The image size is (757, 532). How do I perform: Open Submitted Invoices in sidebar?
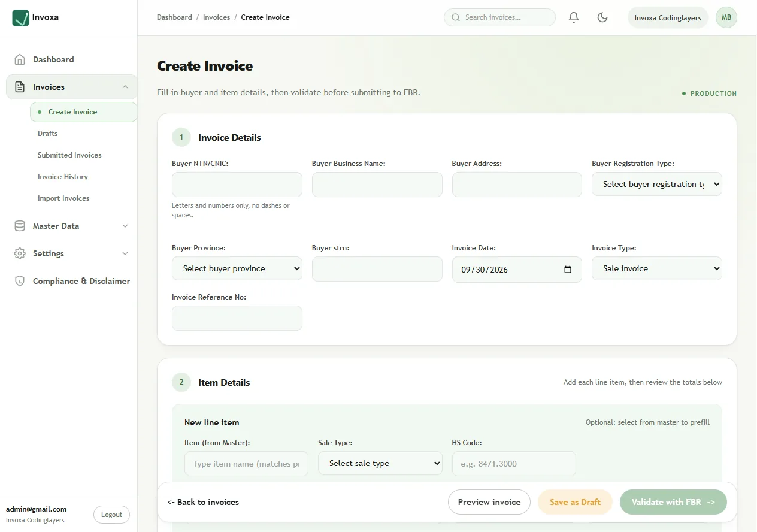coord(69,155)
